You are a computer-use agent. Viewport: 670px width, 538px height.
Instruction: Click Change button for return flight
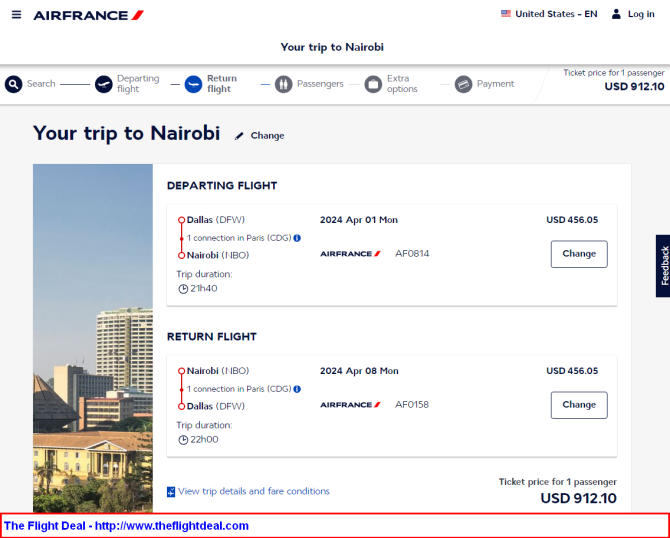(x=578, y=405)
